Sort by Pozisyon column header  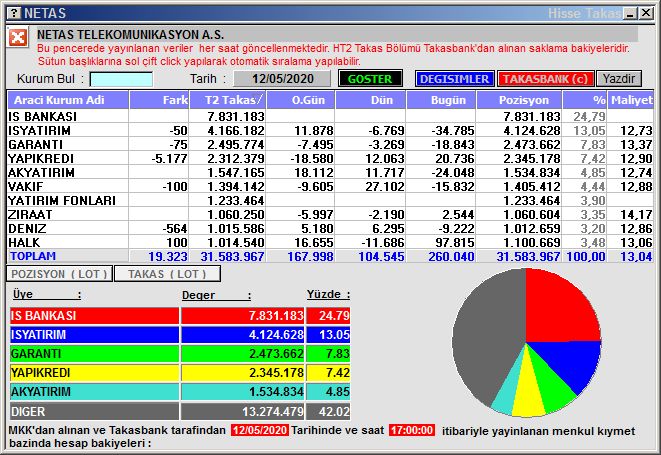[519, 100]
